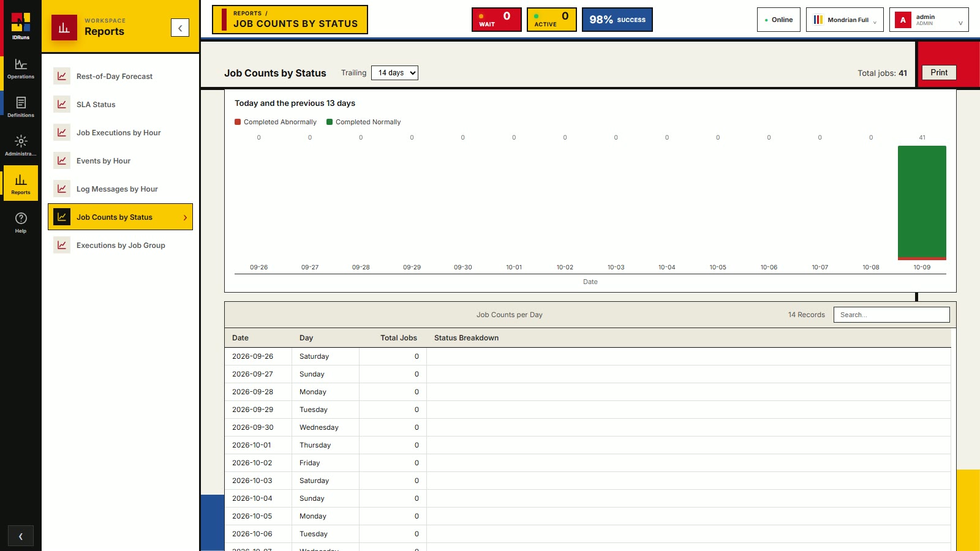980x551 pixels.
Task: Click the Executions by Job Group icon
Action: (62, 246)
